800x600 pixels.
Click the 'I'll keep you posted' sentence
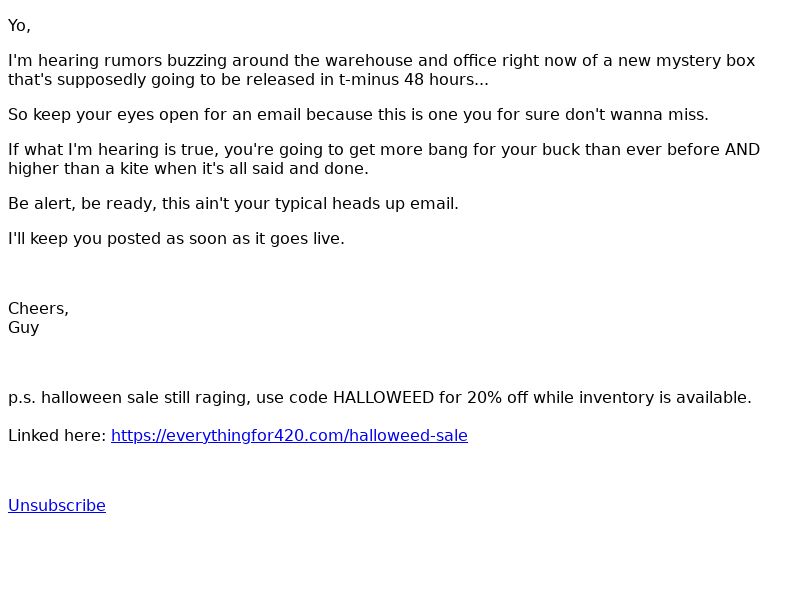coord(177,239)
